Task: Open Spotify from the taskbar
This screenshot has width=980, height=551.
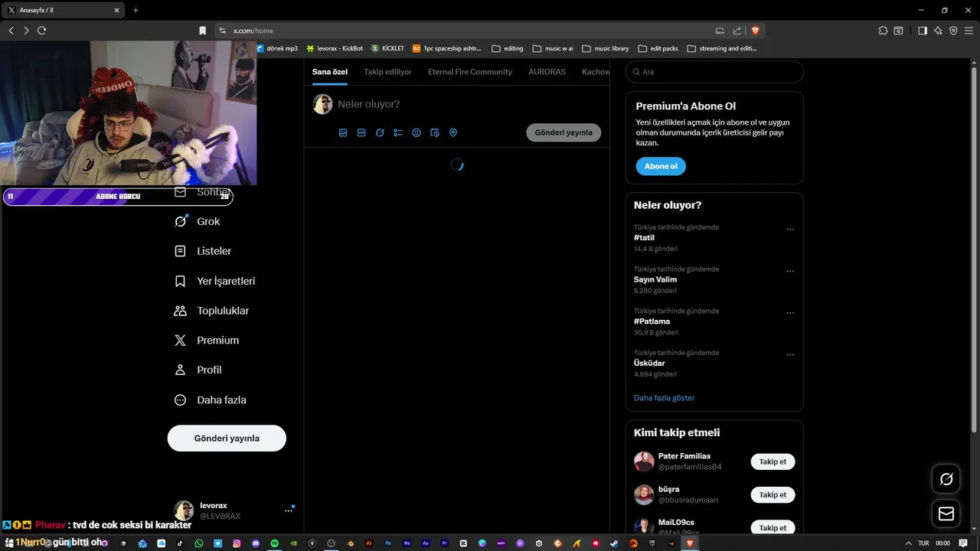Action: [x=275, y=543]
